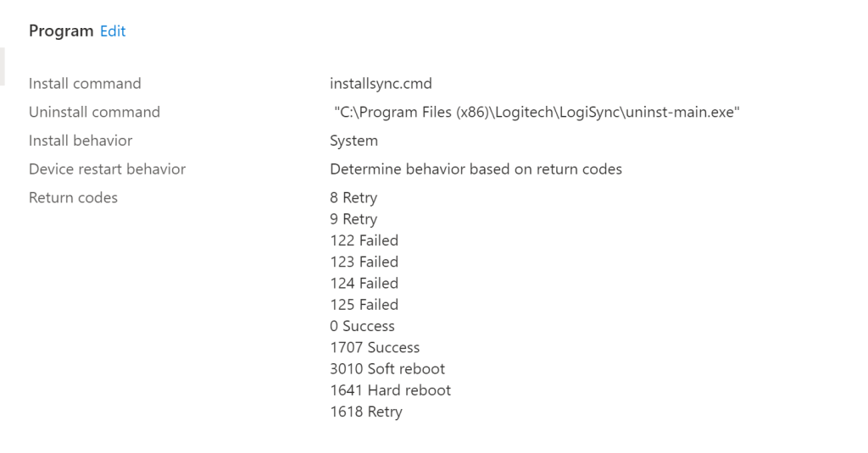Click the 3010 Soft reboot entry

tap(387, 369)
